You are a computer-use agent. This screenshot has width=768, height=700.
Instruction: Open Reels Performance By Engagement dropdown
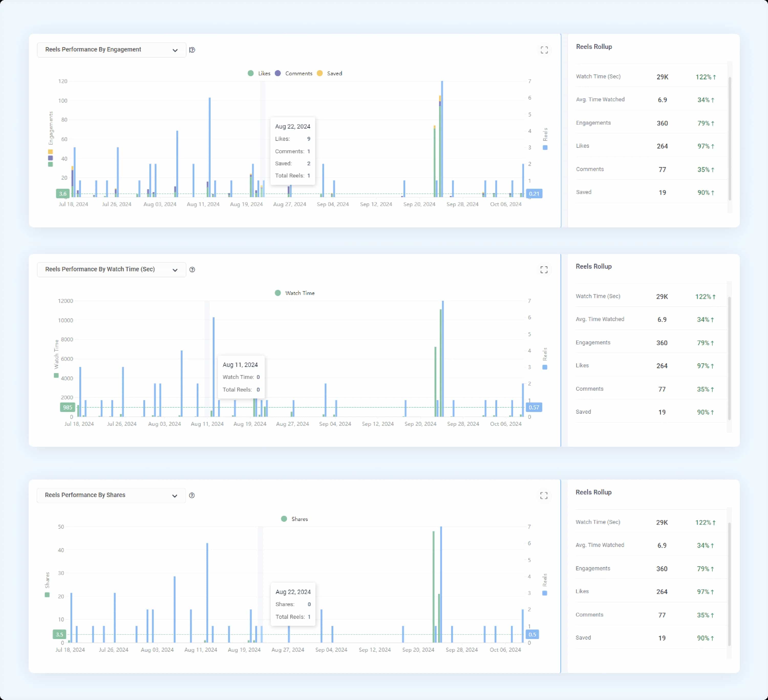coord(111,50)
